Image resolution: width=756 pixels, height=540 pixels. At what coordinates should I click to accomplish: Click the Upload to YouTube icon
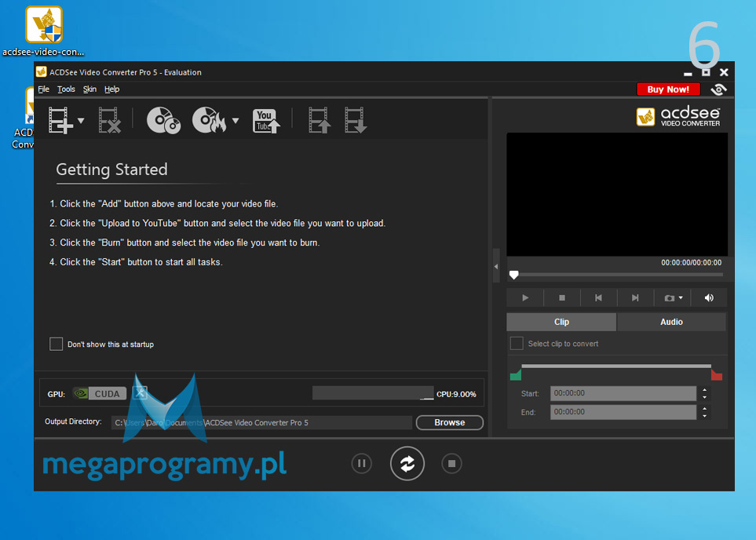pos(266,121)
